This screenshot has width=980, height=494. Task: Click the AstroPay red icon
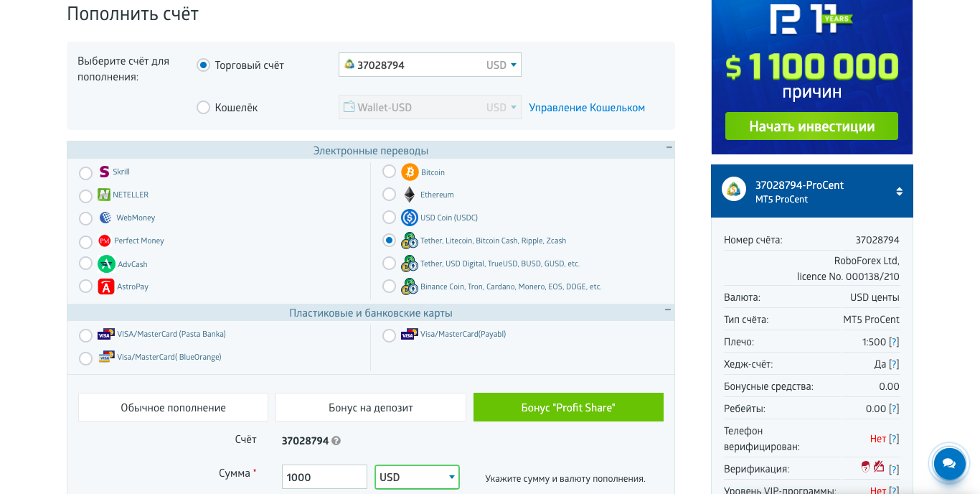tap(105, 287)
